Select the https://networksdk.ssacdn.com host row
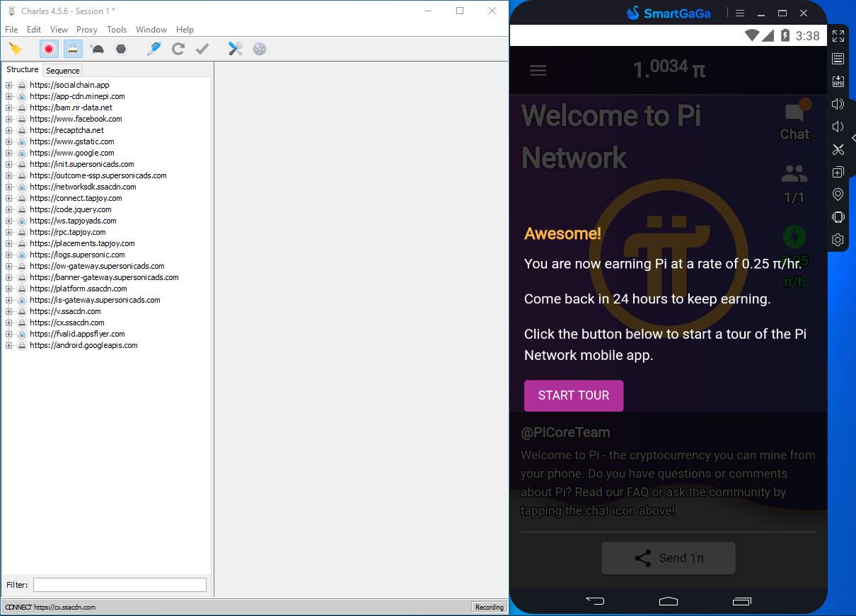The width and height of the screenshot is (856, 616). tap(83, 187)
